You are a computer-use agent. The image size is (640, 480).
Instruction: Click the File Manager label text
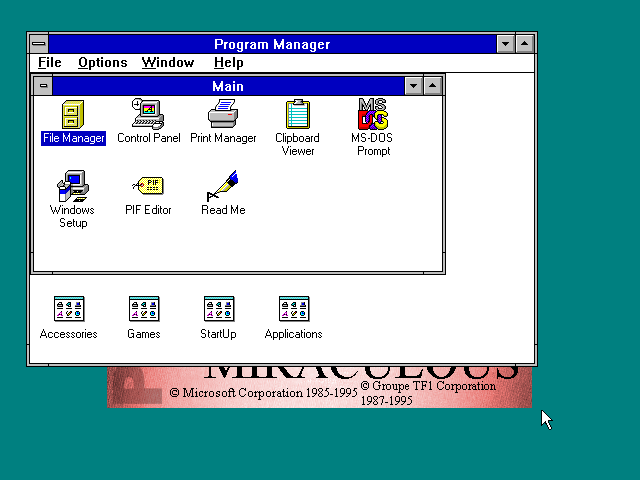73,138
